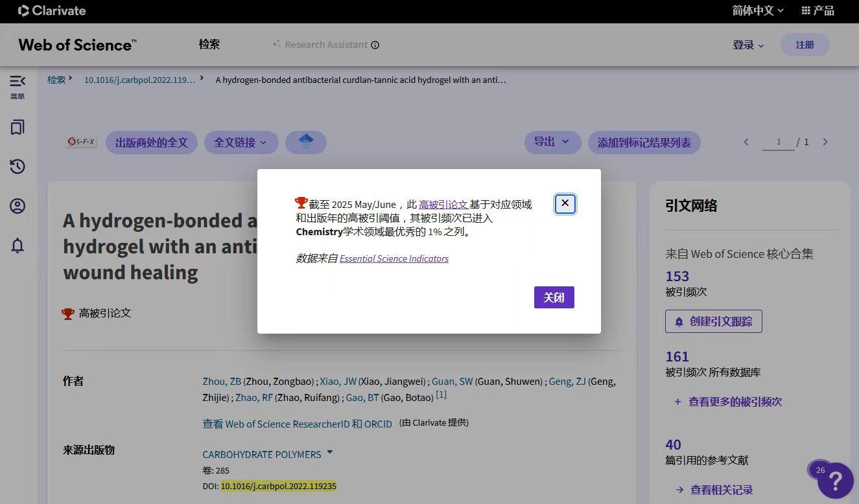Open the 导出 export dropdown
The image size is (859, 504).
click(x=552, y=142)
